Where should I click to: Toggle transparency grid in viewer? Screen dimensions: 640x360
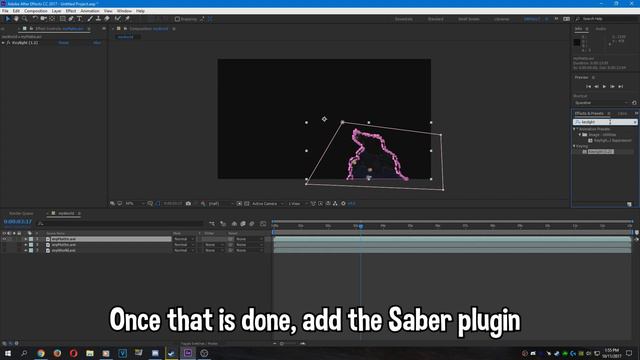tap(247, 203)
